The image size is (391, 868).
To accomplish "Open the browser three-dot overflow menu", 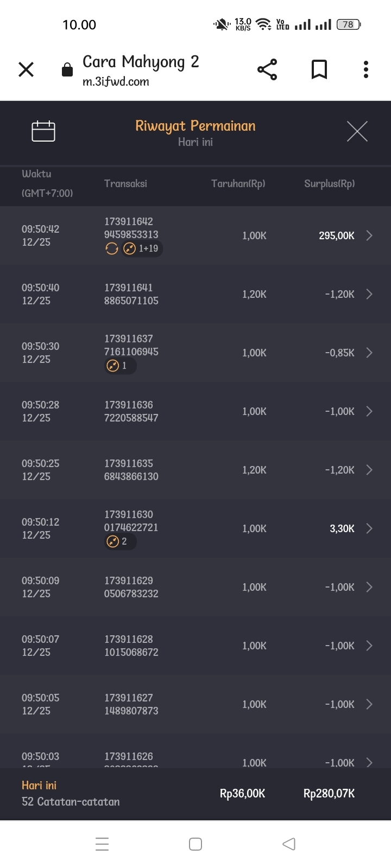I will pos(366,69).
